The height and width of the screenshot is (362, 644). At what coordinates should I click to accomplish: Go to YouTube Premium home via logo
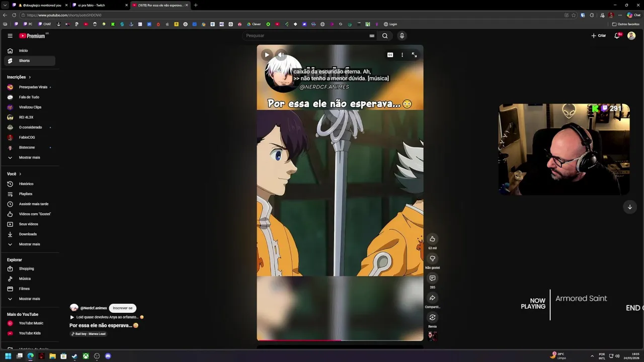click(x=32, y=36)
